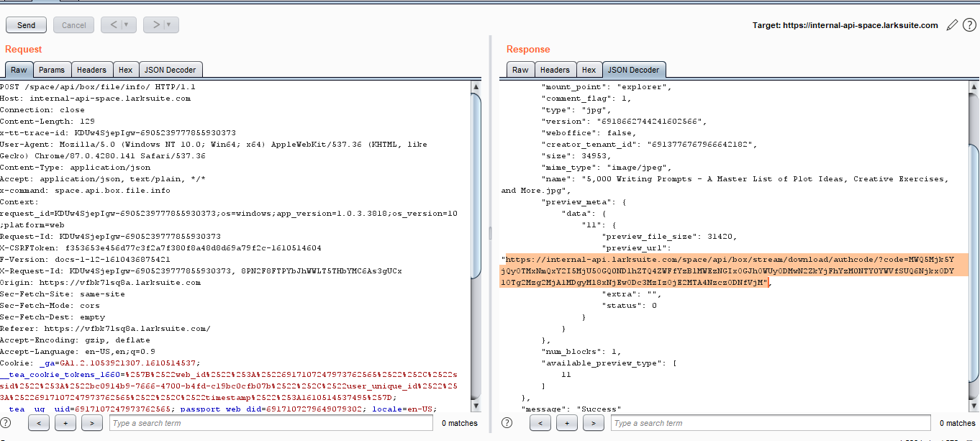Click the Cancel button

(73, 25)
